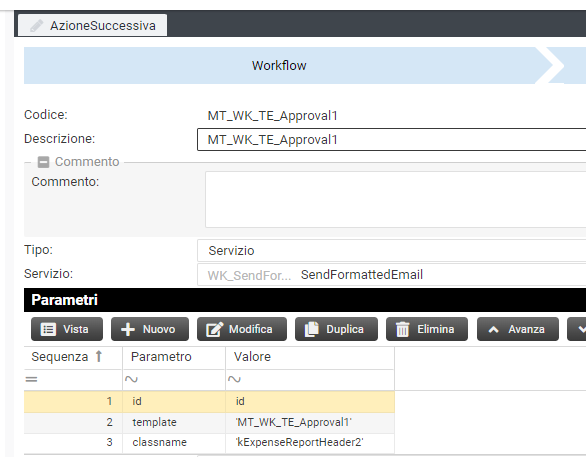The image size is (586, 457).
Task: Open the Tipo dropdown showing Servizio
Action: coord(391,251)
